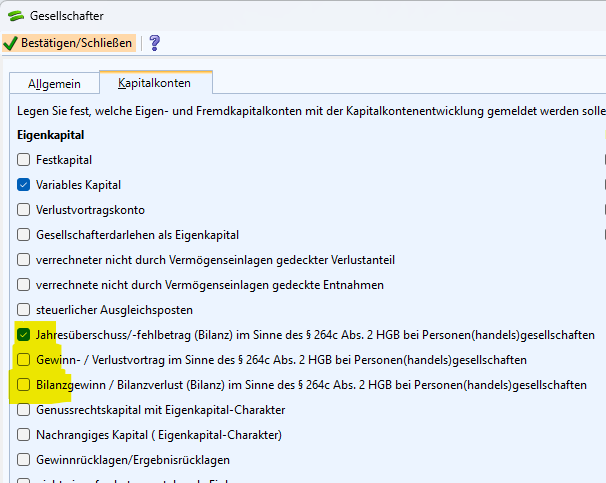This screenshot has height=483, width=606.
Task: Switch to the Allgemein tab
Action: point(54,84)
